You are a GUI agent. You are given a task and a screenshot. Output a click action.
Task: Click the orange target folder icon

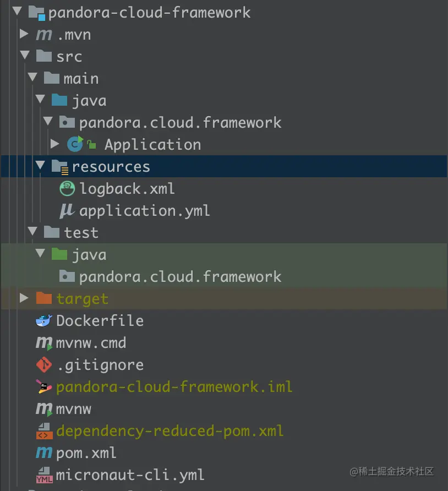coord(43,299)
